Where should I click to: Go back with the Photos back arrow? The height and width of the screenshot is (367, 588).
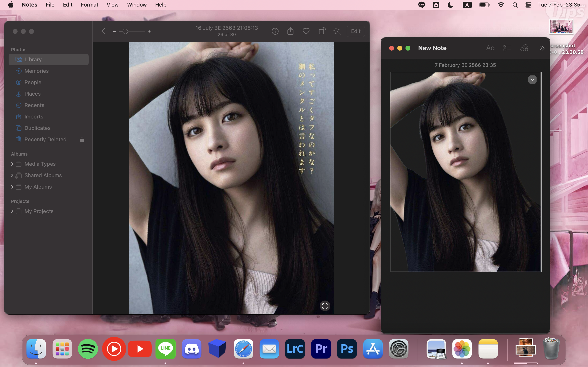pyautogui.click(x=103, y=31)
